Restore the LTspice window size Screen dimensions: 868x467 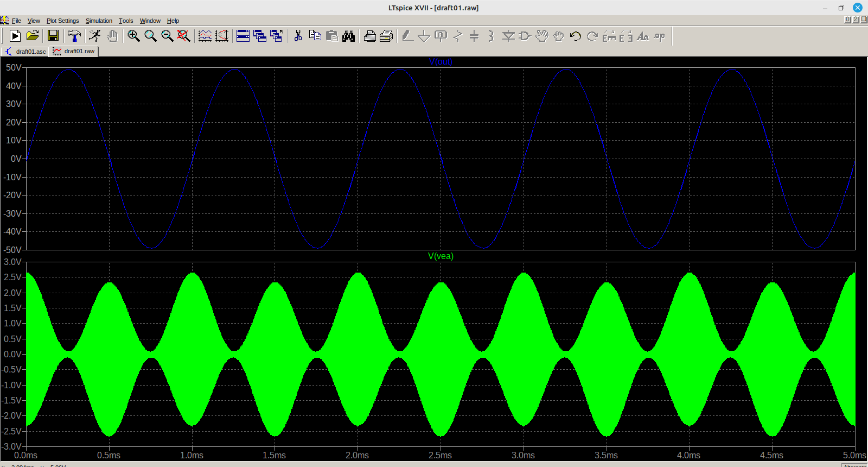tap(841, 8)
